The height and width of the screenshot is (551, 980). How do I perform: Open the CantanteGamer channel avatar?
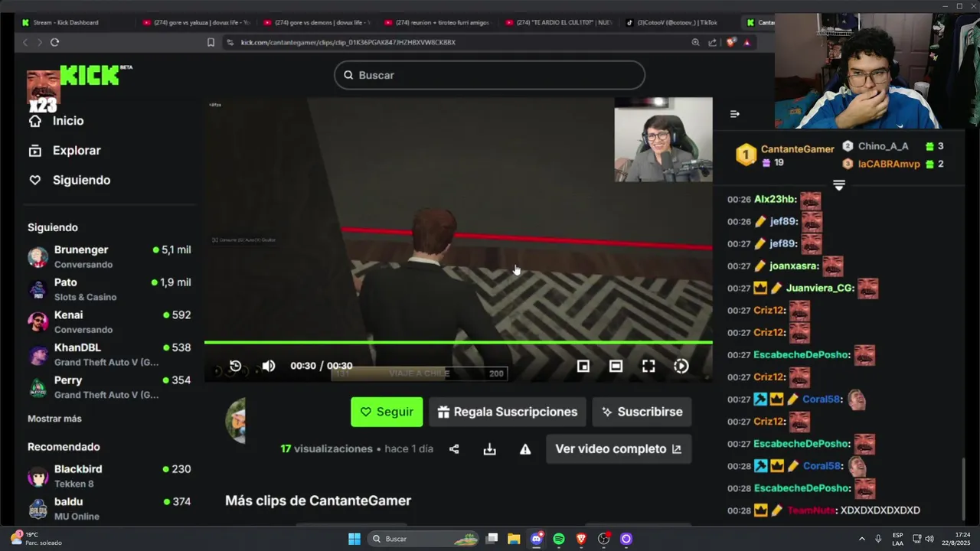click(x=236, y=420)
